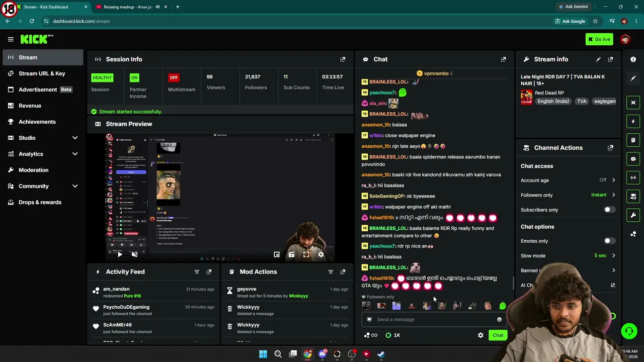Open a new browser tab
644x362 pixels.
(178, 7)
